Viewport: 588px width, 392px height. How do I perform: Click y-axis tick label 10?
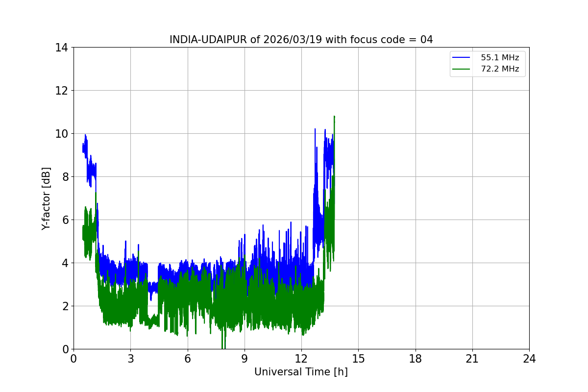point(61,134)
